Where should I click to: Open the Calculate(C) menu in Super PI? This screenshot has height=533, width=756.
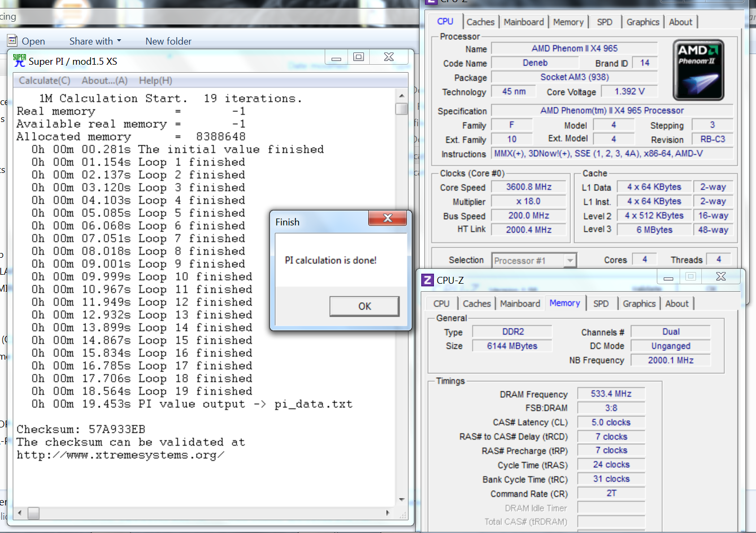(x=45, y=81)
